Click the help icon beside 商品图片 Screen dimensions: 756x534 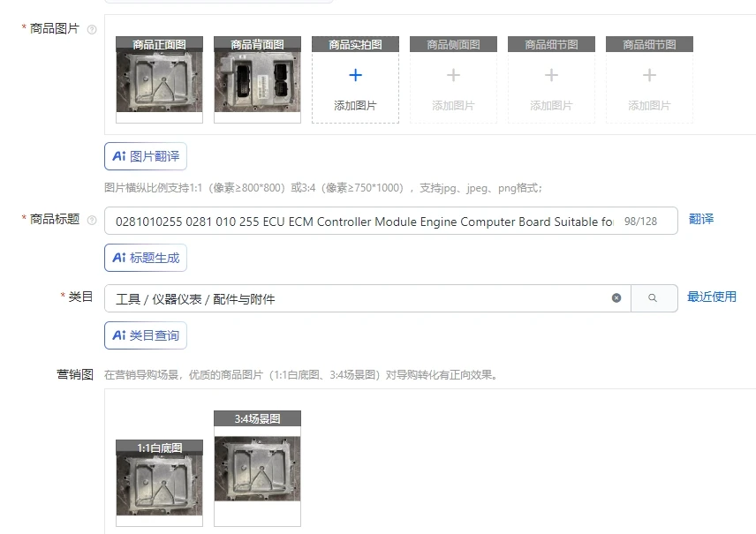click(92, 29)
